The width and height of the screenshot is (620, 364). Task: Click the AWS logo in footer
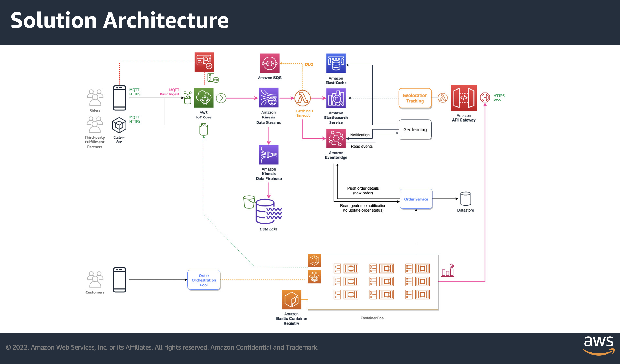click(x=598, y=346)
